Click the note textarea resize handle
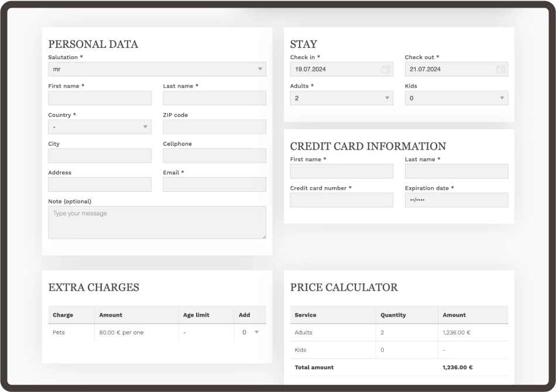The height and width of the screenshot is (392, 556). 264,237
